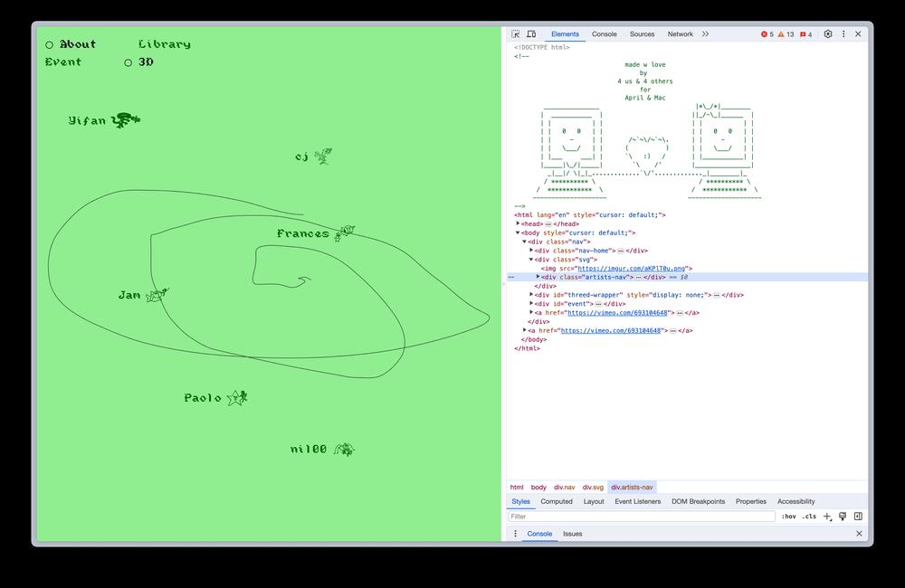Expand the head element node

click(518, 223)
